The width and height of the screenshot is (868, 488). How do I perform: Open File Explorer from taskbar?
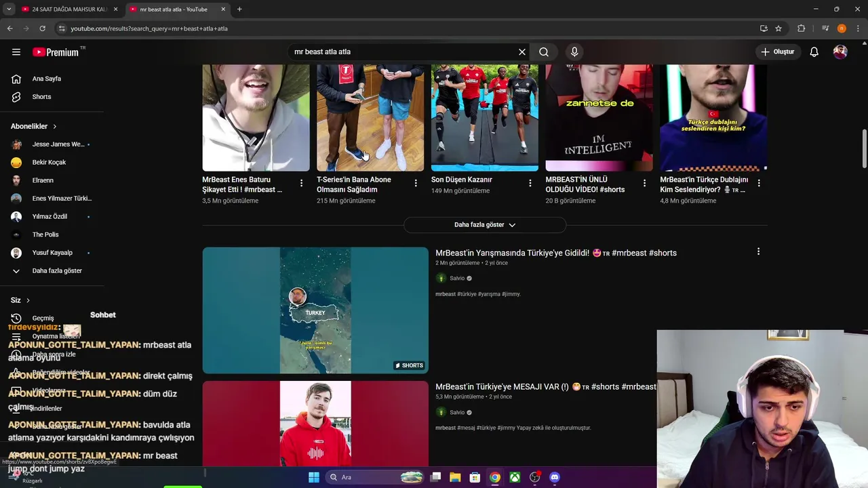pos(455,477)
